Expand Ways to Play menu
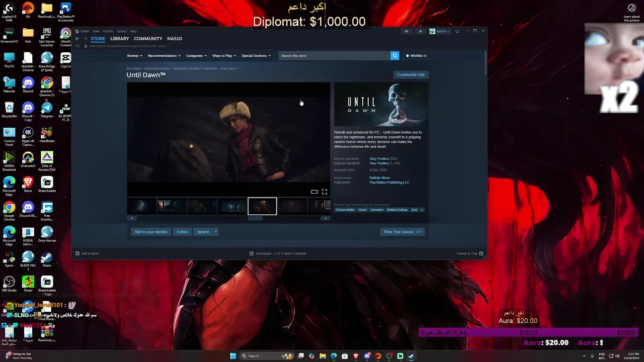Image resolution: width=644 pixels, height=362 pixels. (x=224, y=56)
